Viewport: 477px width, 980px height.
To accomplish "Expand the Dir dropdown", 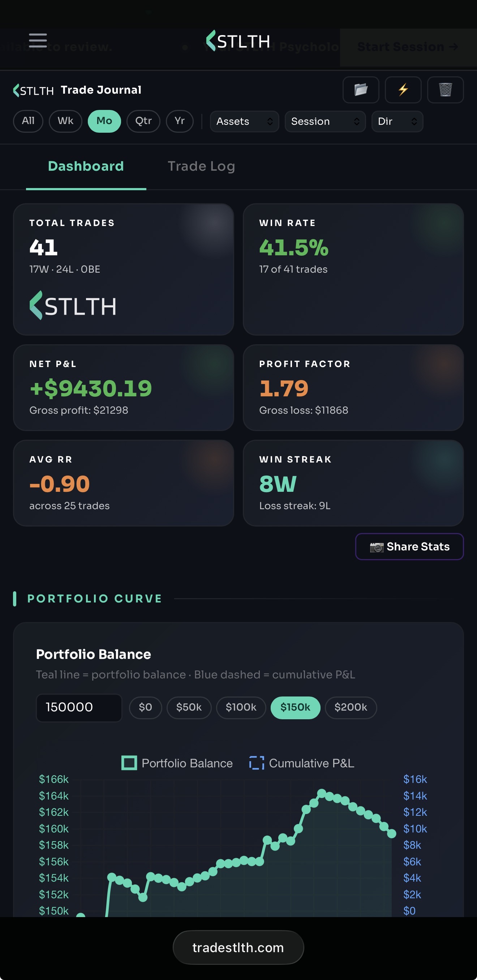I will pyautogui.click(x=397, y=122).
